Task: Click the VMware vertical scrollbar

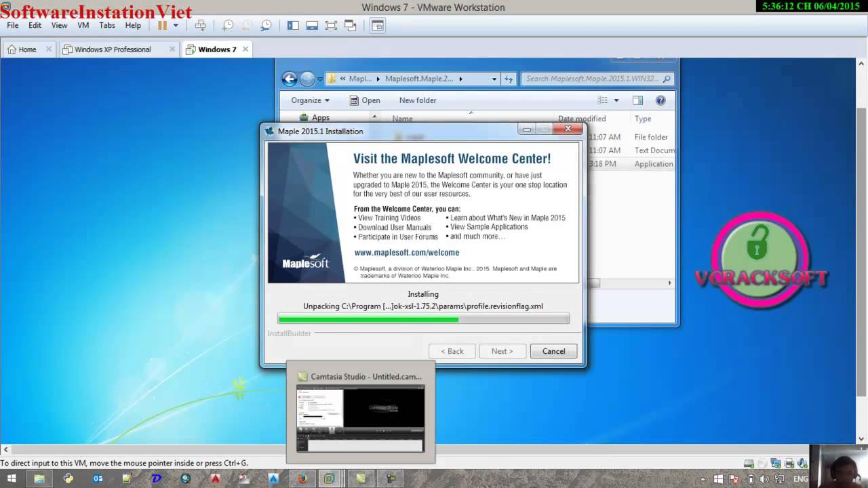Action: (862, 252)
